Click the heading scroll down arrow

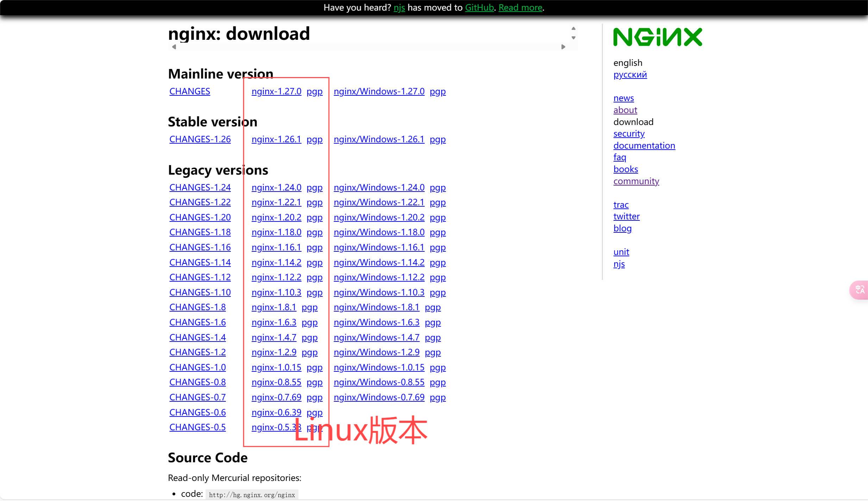pyautogui.click(x=573, y=38)
